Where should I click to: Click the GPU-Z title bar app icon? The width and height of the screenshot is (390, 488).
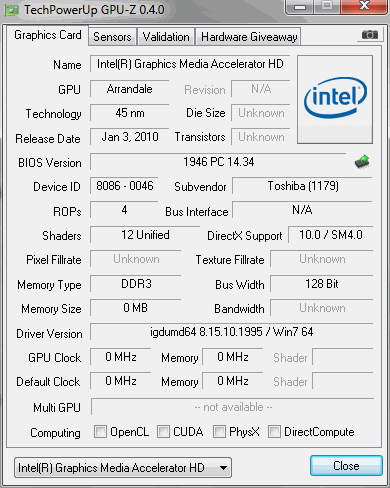12,10
